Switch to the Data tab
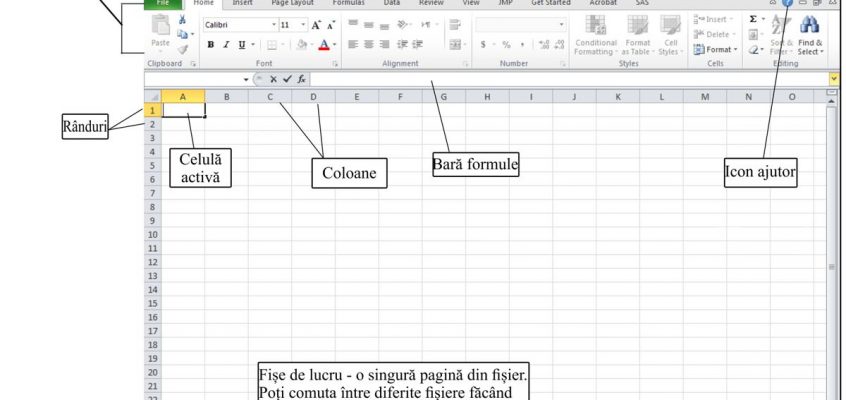The height and width of the screenshot is (400, 846). [392, 3]
